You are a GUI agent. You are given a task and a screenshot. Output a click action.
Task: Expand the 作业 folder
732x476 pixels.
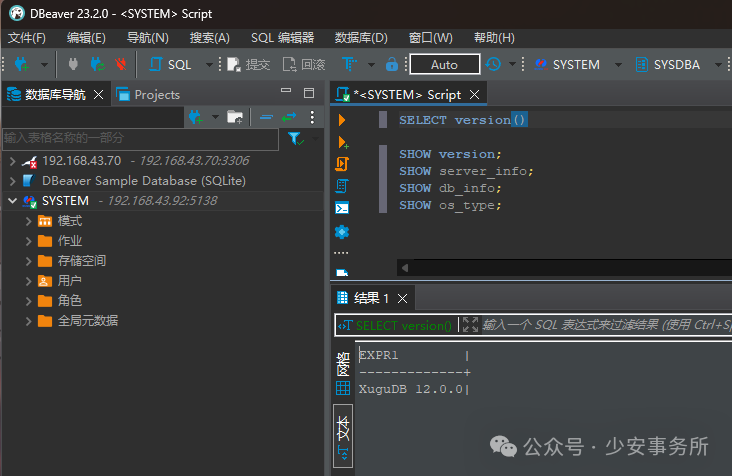tap(28, 241)
